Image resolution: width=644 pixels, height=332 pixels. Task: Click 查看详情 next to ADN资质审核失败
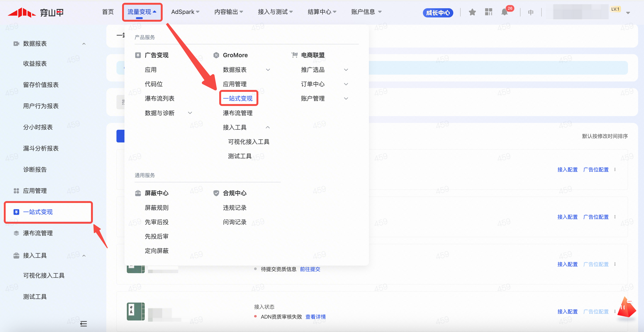315,317
